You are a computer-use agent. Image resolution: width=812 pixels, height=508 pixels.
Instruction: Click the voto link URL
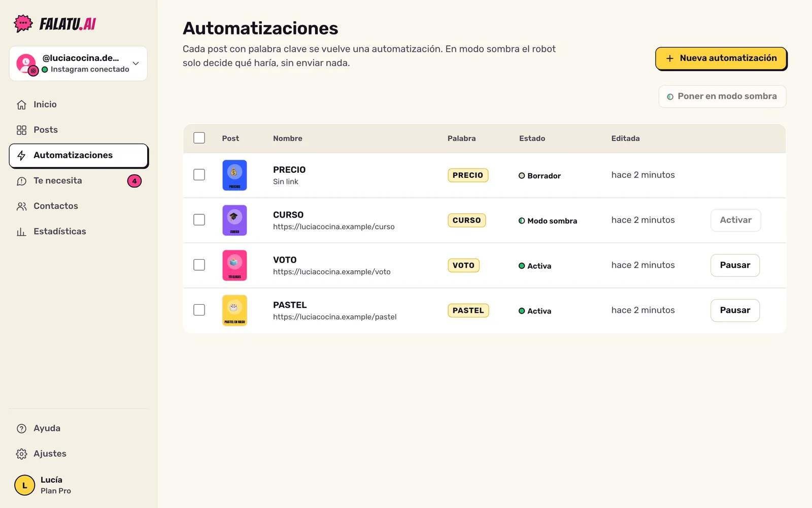(332, 272)
